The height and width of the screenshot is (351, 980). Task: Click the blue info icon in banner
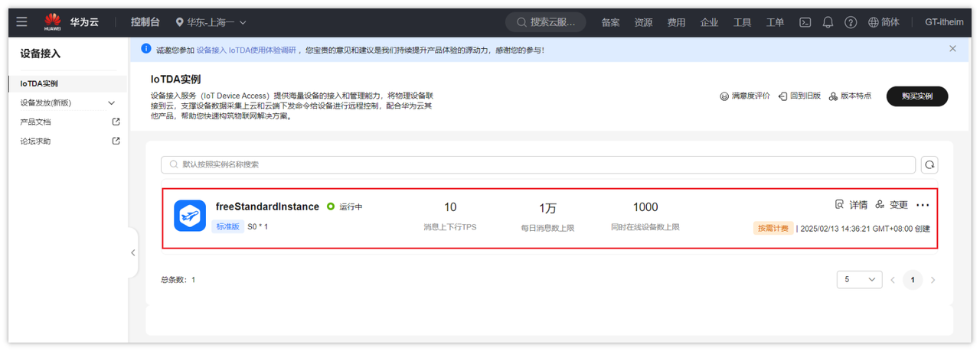(x=146, y=48)
